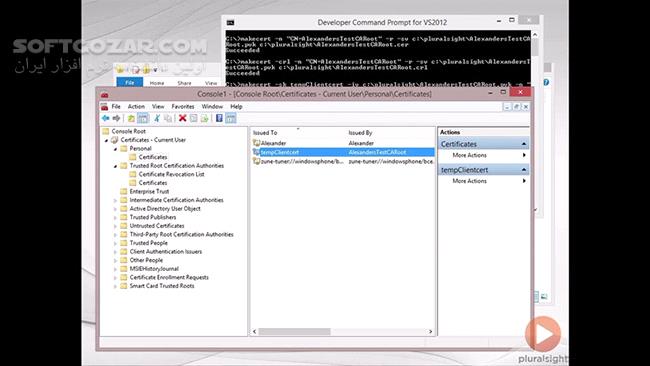This screenshot has width=650, height=366.
Task: Select the MSIEHistoryJournal folder
Action: tap(154, 269)
